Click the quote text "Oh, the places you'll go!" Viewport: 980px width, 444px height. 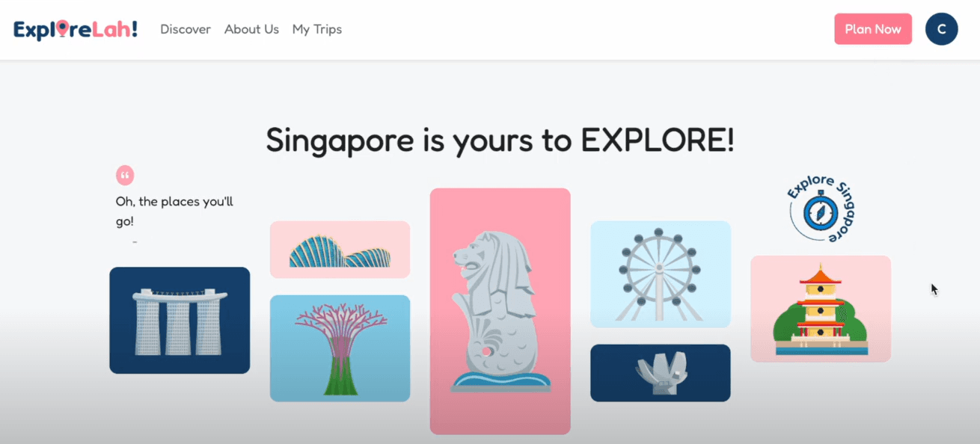pos(174,212)
